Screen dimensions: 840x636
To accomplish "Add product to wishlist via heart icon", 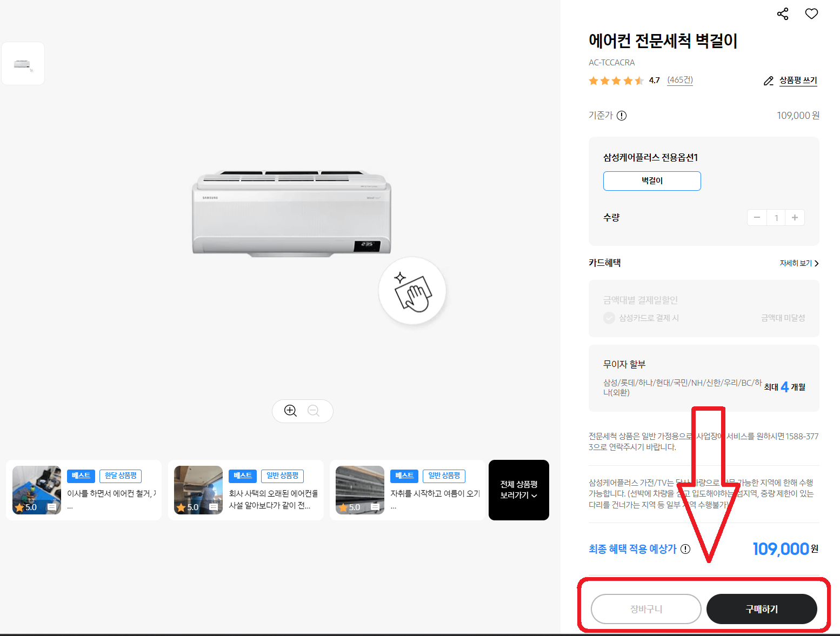I will pos(811,14).
